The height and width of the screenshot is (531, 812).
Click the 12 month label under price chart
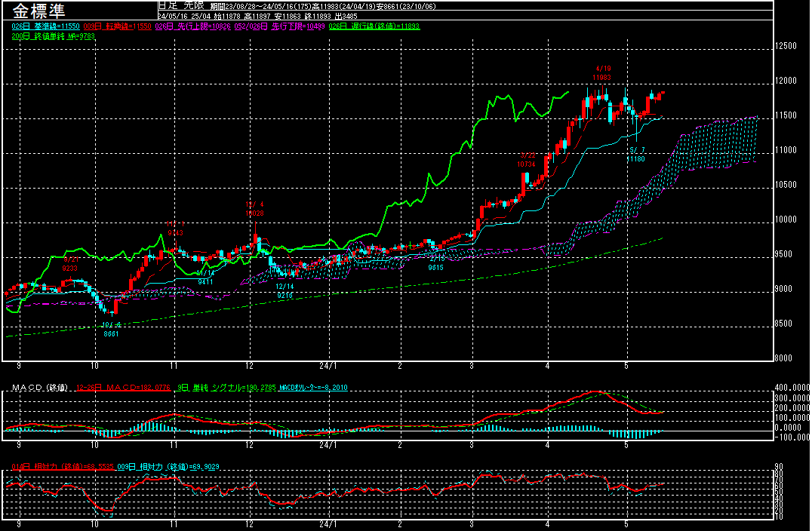point(250,366)
